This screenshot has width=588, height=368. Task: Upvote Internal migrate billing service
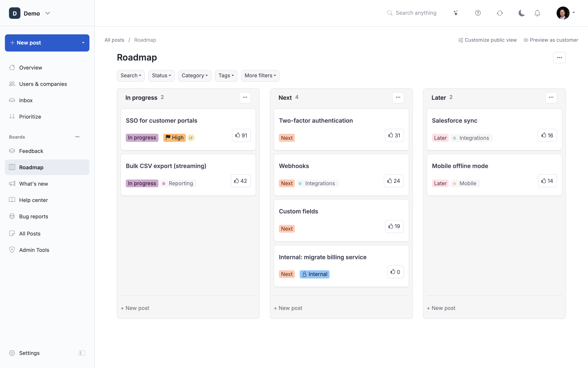(x=395, y=272)
